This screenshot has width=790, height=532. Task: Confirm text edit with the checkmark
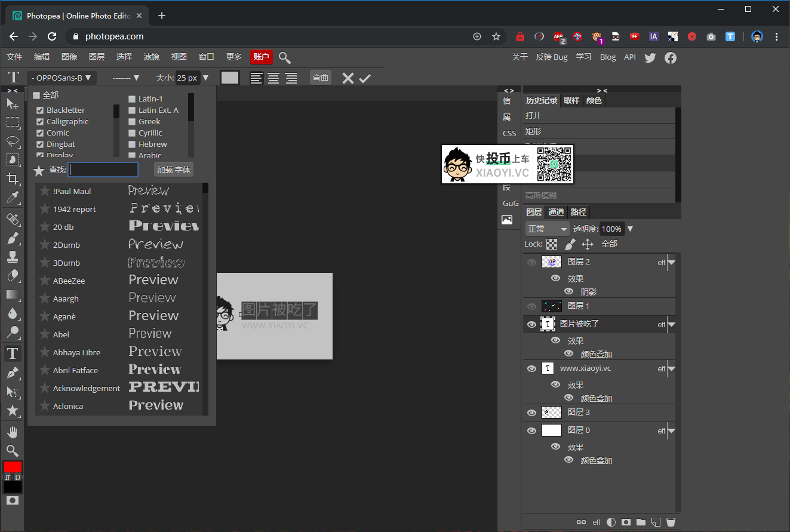[365, 78]
